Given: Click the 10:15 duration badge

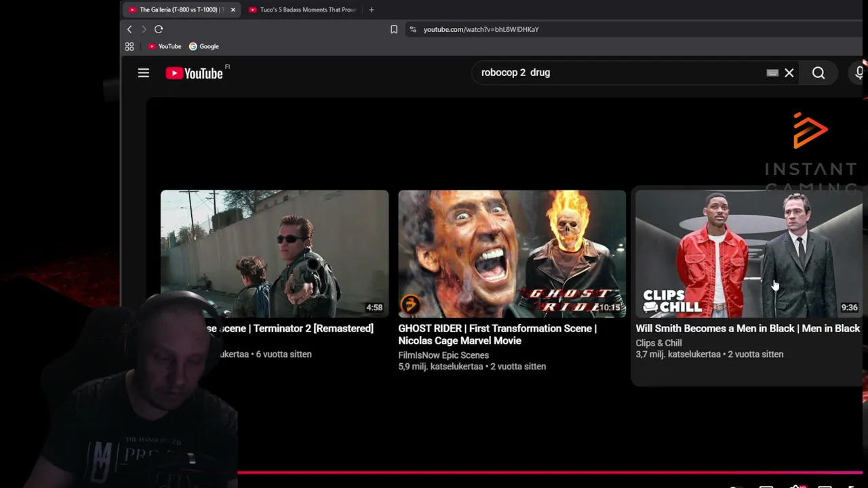Looking at the screenshot, I should click(610, 308).
